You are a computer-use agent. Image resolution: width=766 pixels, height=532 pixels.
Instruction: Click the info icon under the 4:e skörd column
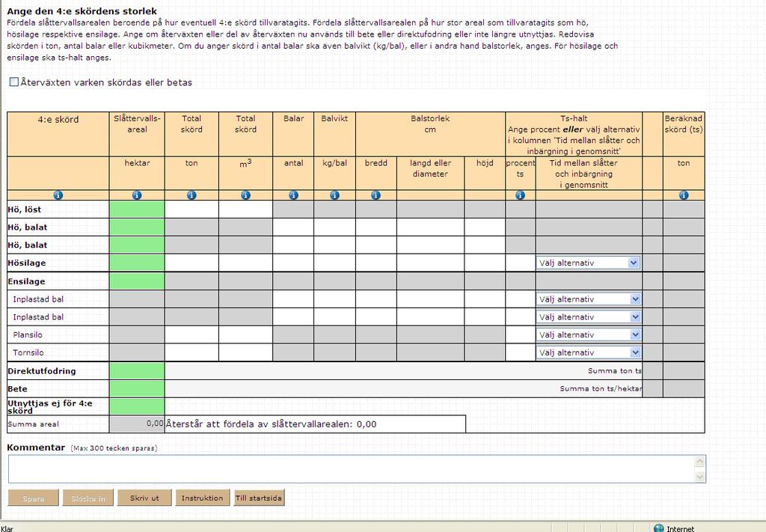[58, 195]
